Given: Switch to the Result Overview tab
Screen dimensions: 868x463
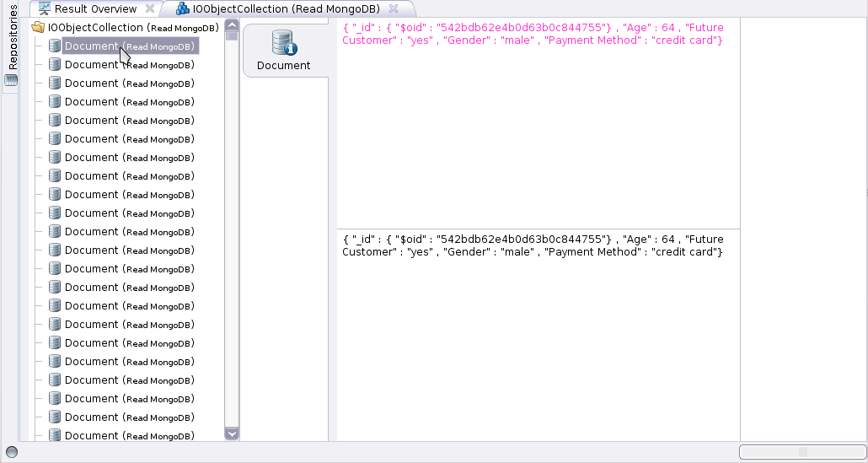Looking at the screenshot, I should pyautogui.click(x=94, y=9).
